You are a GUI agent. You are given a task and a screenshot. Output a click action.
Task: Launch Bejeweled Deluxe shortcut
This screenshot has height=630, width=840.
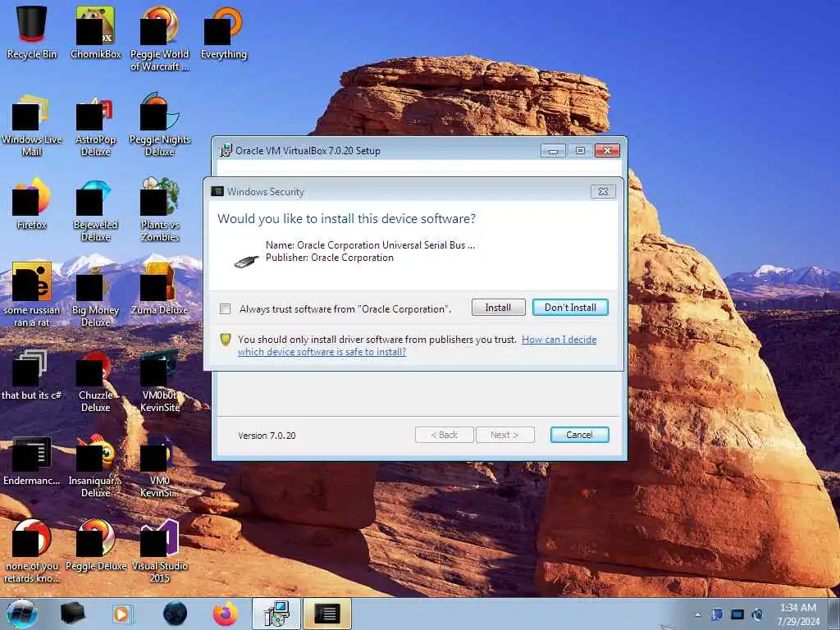click(95, 211)
